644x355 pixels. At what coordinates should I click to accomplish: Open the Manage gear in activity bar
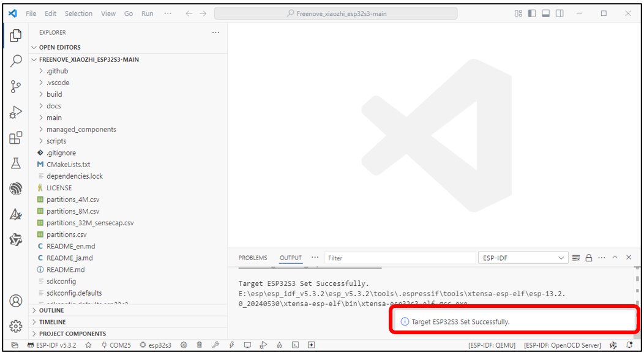pyautogui.click(x=15, y=326)
